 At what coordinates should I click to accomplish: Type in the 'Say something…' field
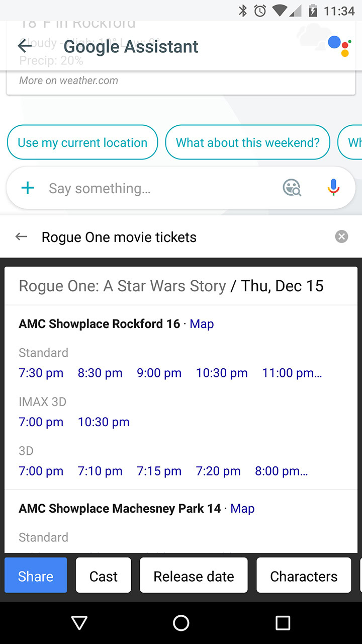click(x=151, y=188)
